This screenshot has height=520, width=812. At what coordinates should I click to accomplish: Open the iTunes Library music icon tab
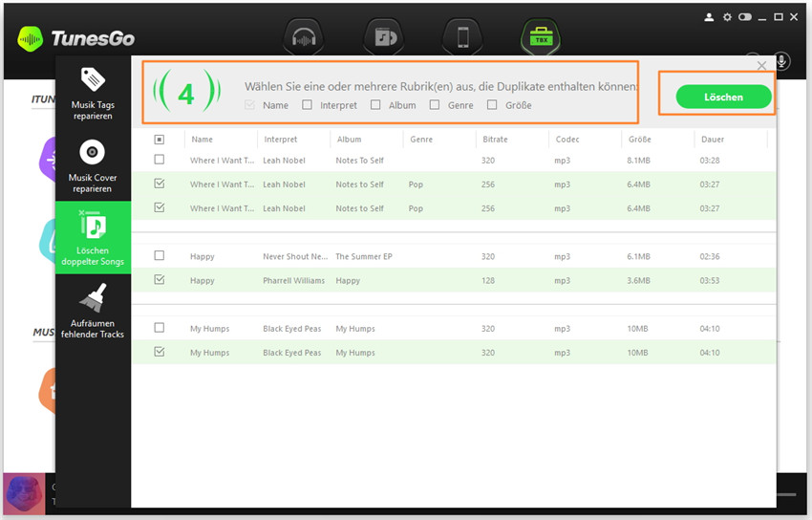tap(384, 37)
